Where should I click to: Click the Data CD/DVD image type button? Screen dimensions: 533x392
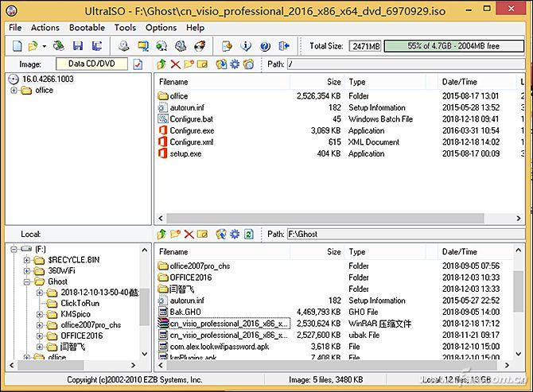[x=91, y=64]
